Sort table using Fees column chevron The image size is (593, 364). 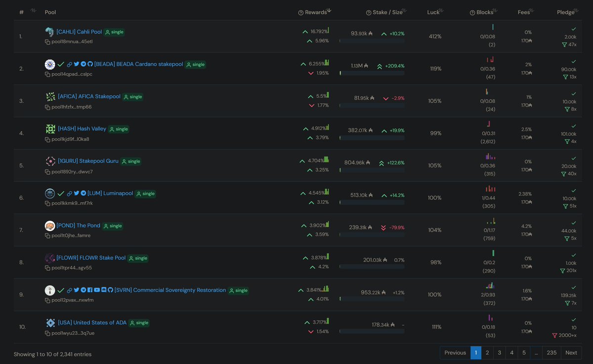[533, 9]
